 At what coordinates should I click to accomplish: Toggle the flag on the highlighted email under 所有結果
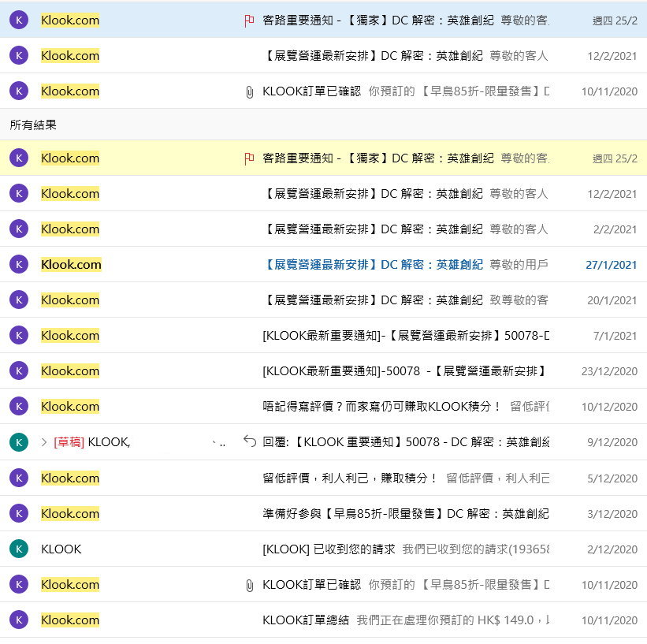click(x=249, y=158)
